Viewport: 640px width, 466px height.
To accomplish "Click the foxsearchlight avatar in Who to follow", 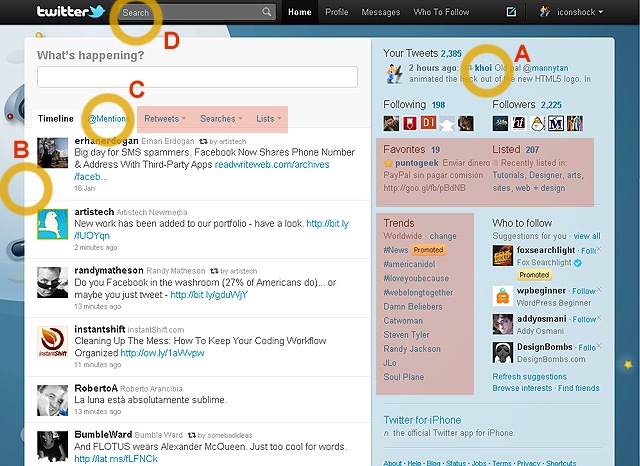I will 503,257.
